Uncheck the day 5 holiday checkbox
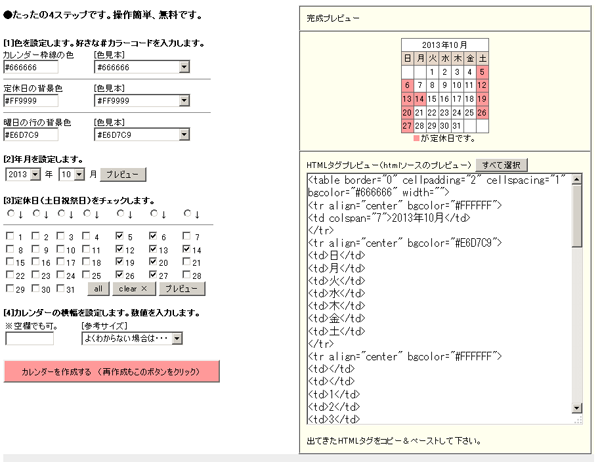600x462 pixels. (x=119, y=236)
